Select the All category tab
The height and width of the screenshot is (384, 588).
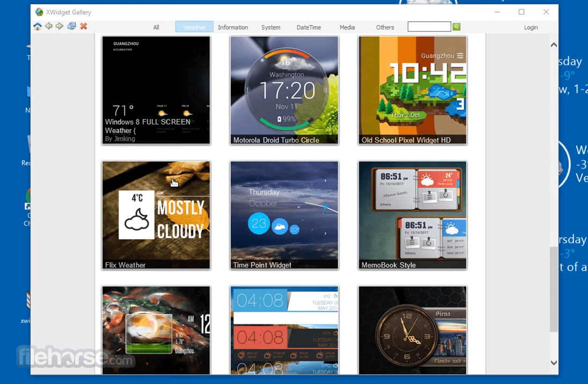[x=156, y=27]
